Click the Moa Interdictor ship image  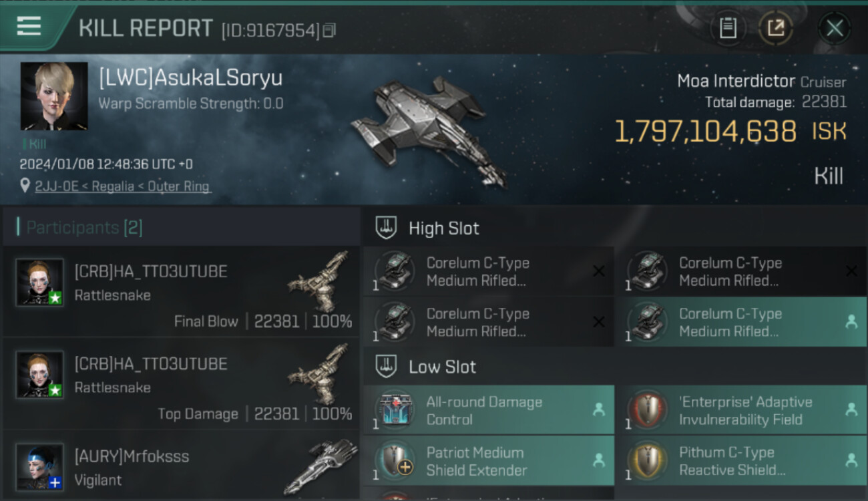click(427, 130)
